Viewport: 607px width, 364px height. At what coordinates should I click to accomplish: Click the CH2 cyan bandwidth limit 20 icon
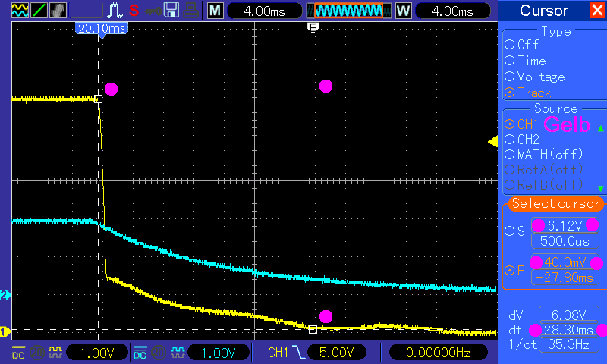point(159,353)
